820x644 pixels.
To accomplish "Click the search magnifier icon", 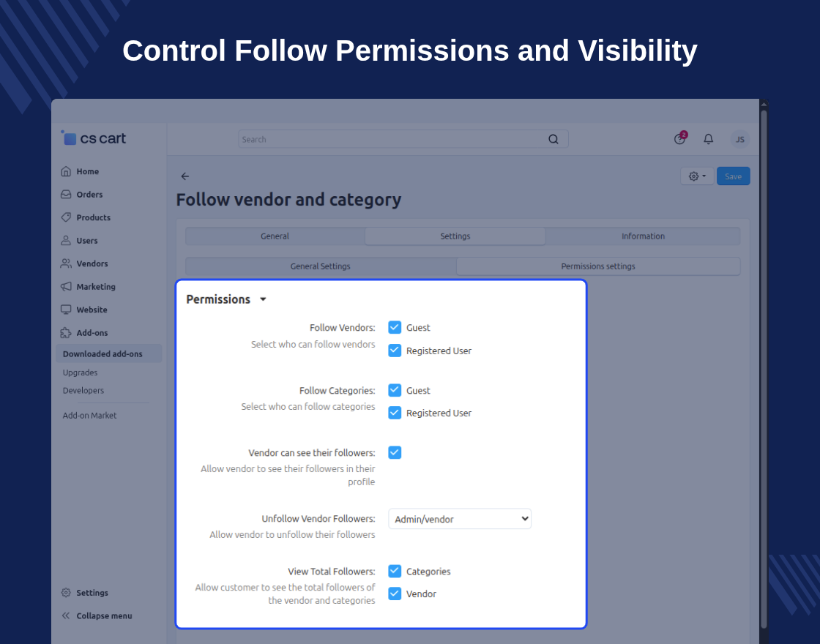I will 553,139.
